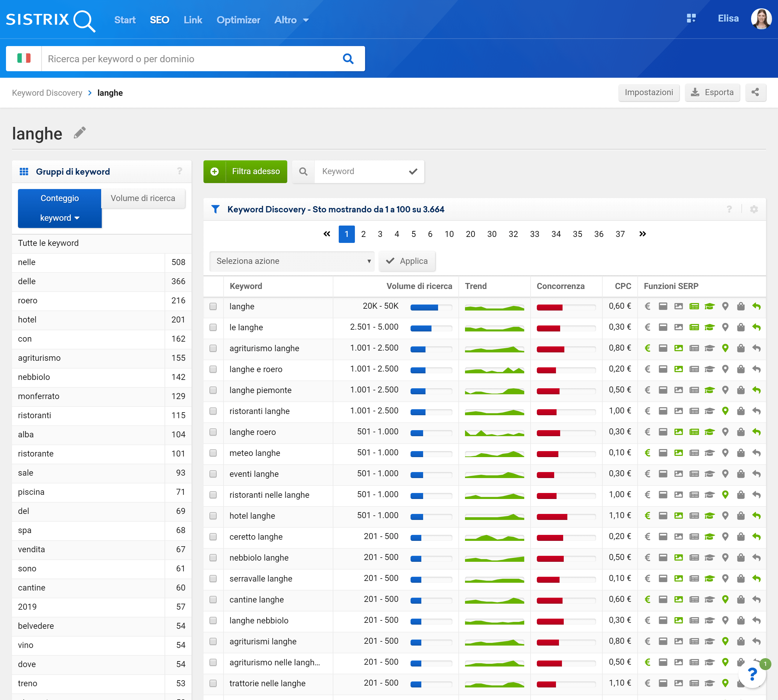Tick the checkbox next to hotel langhe
778x700 pixels.
pyautogui.click(x=213, y=516)
